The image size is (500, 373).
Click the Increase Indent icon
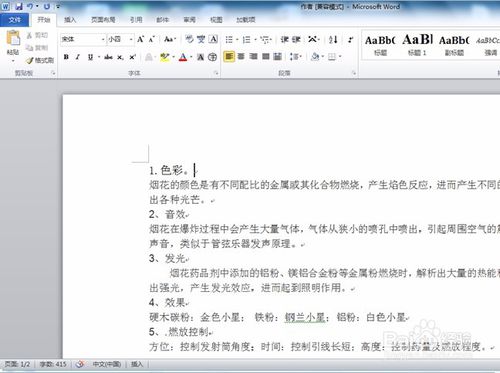[x=296, y=40]
